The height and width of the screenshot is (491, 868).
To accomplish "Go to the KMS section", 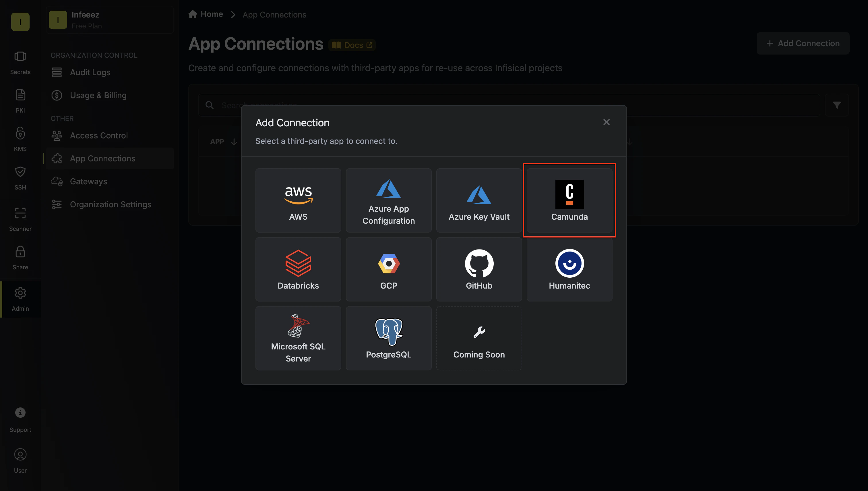I will coord(20,140).
